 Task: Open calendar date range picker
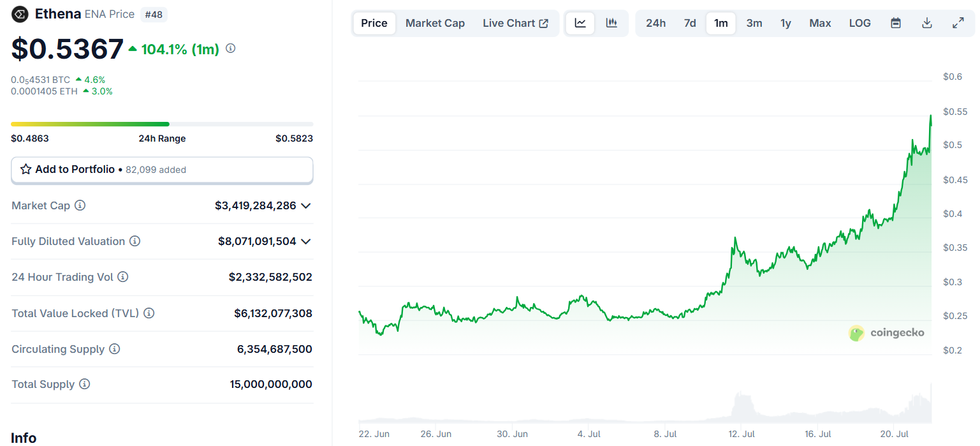tap(896, 23)
